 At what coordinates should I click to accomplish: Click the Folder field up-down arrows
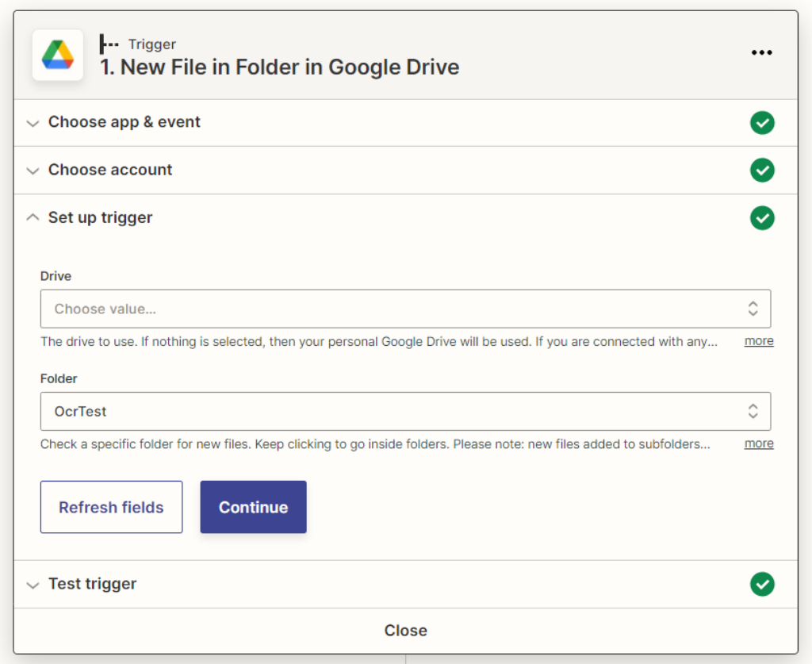click(753, 411)
